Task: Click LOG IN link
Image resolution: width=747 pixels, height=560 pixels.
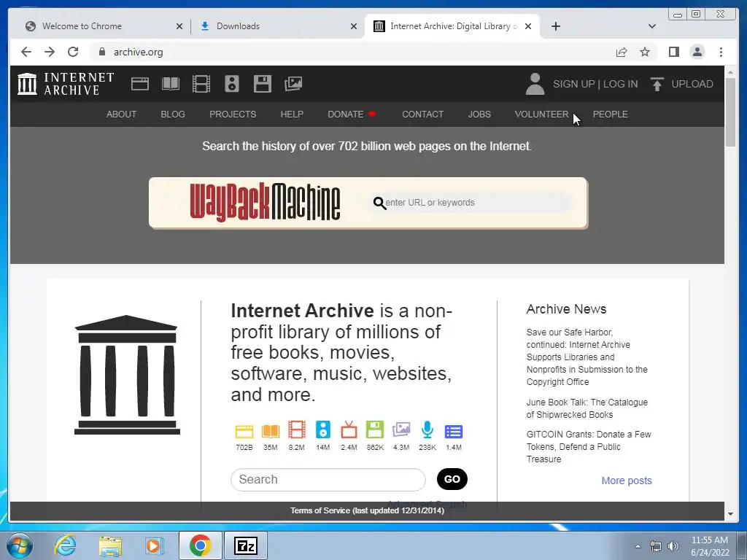Action: pos(620,84)
